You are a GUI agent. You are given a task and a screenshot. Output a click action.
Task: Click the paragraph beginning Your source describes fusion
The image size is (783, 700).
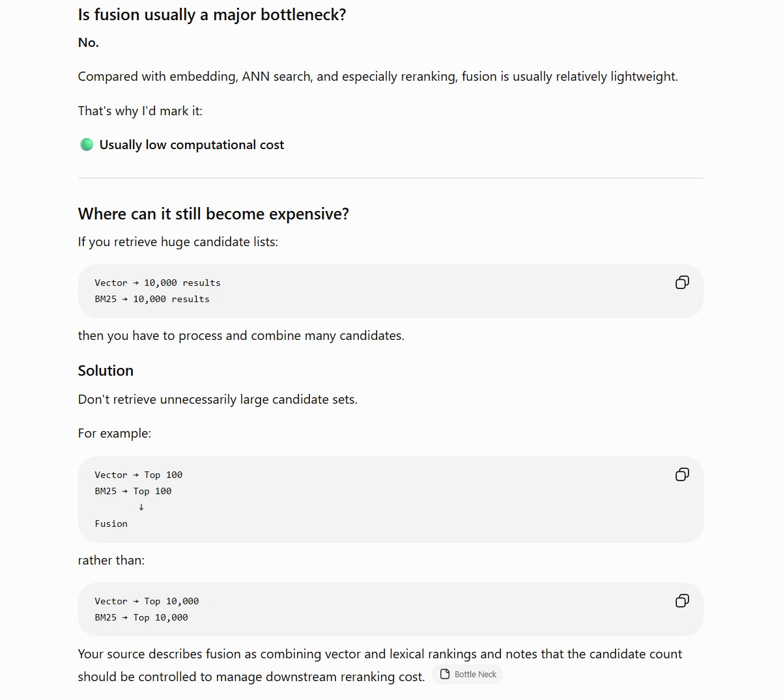tap(380, 665)
